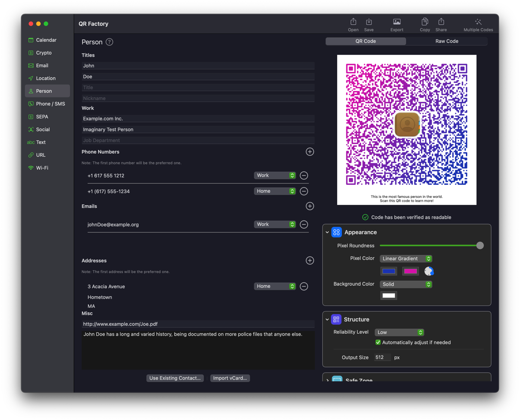Click the Pixel Roundness slider handle

tap(480, 246)
